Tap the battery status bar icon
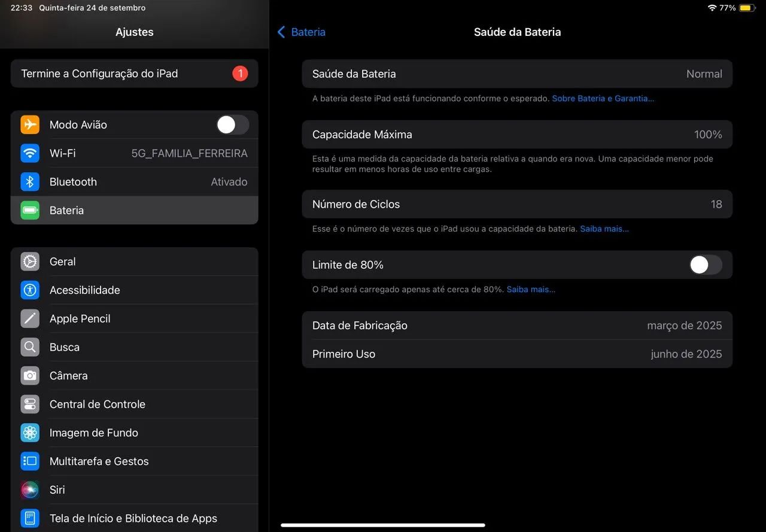 [x=747, y=8]
